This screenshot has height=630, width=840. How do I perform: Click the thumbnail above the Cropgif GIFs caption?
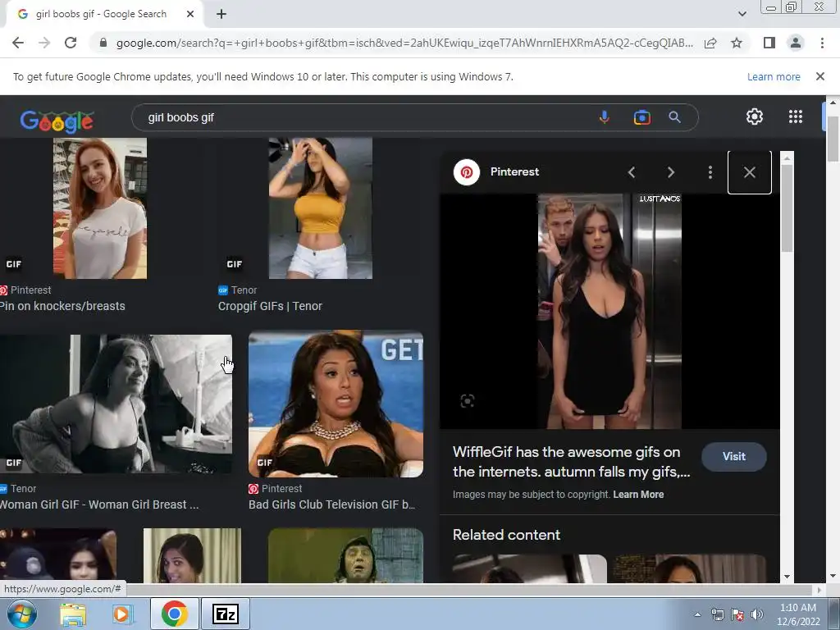pos(321,208)
